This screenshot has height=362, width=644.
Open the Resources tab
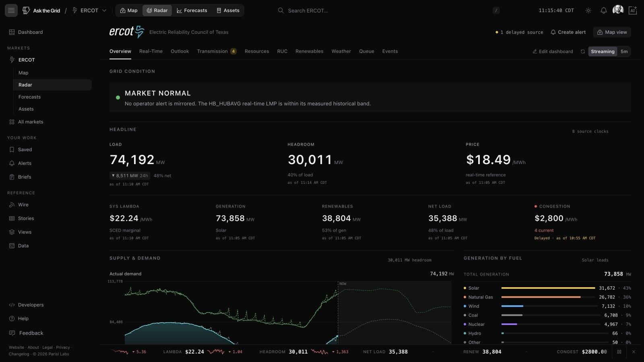click(x=257, y=51)
